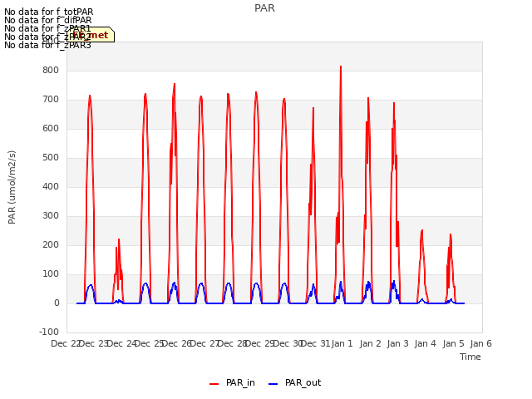
Task: Click the 'No data for f_zPAR3' message
Action: coord(47,45)
